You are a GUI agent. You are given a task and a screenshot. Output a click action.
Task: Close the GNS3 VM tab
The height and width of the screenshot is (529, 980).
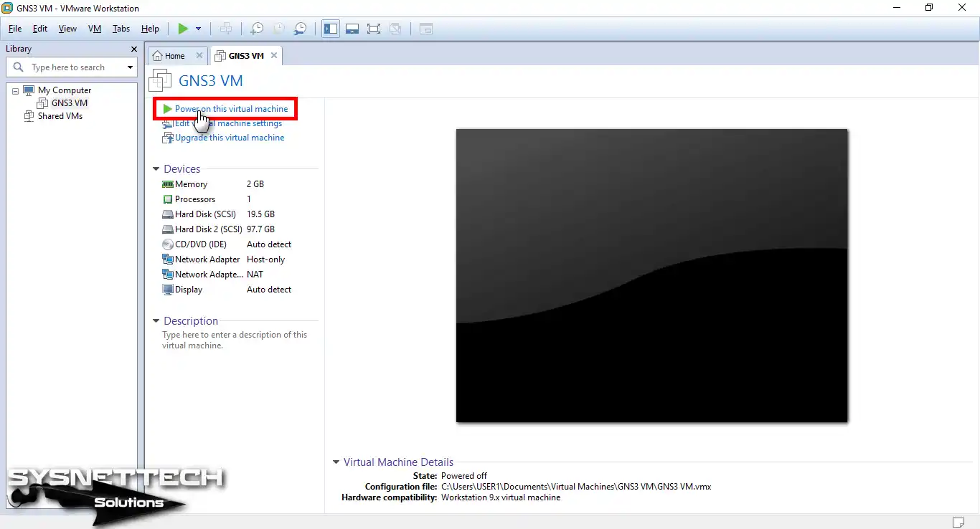[274, 55]
